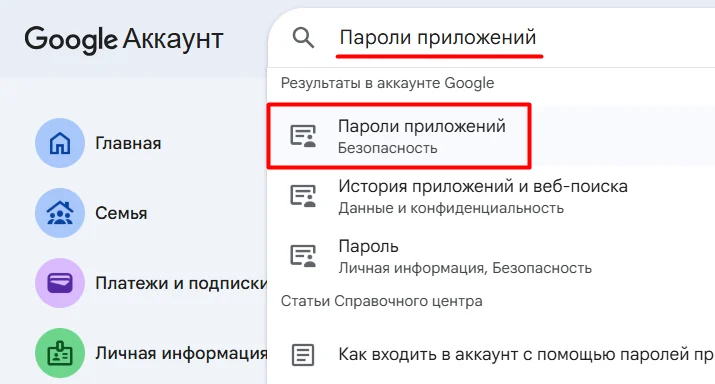Click the purple payments card icon

click(60, 283)
